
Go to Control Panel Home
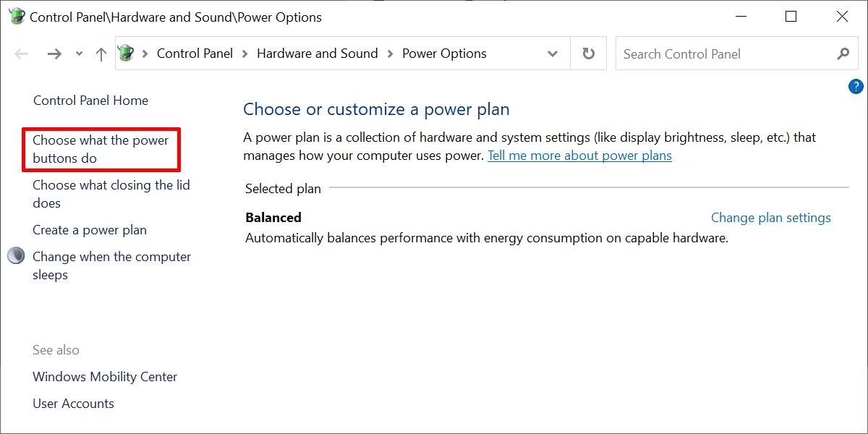click(x=90, y=101)
